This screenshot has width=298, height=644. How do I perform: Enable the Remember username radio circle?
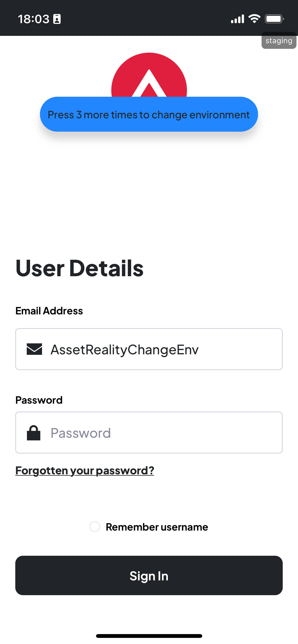95,526
